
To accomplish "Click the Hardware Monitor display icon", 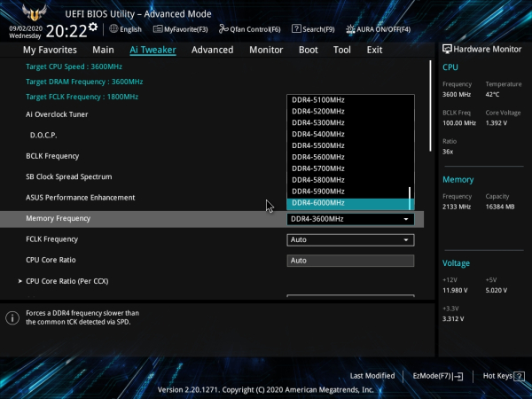I will pos(447,49).
